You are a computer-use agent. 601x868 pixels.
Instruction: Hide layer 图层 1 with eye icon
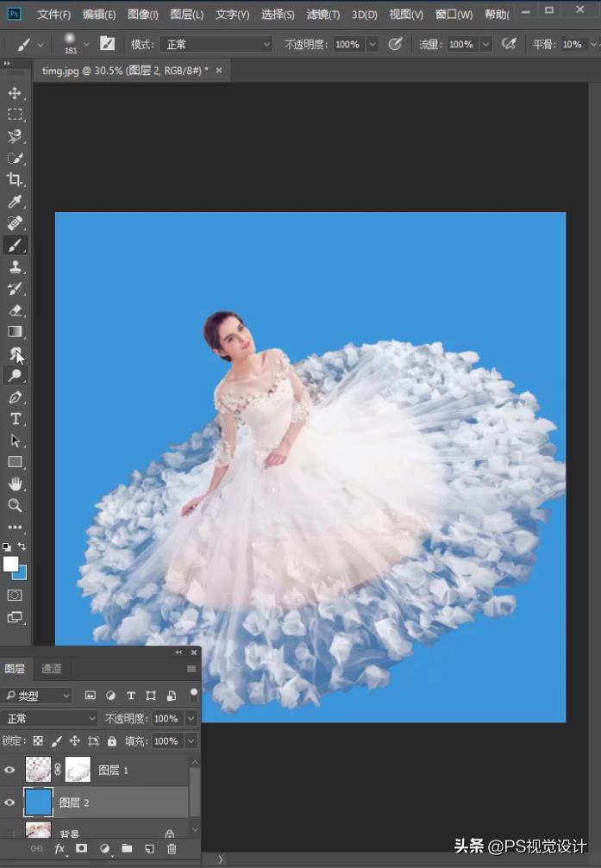pyautogui.click(x=10, y=770)
